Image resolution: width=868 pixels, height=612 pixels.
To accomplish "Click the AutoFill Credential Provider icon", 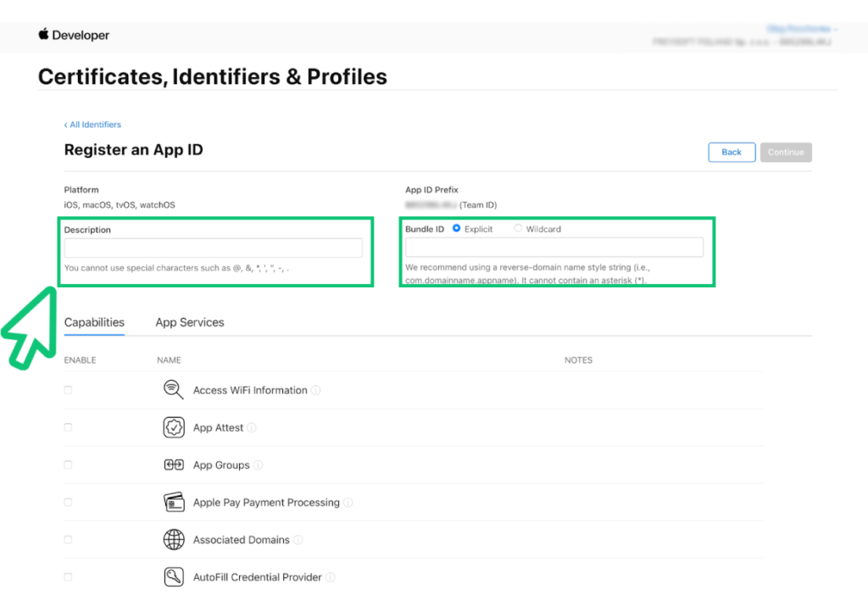I will pyautogui.click(x=173, y=576).
